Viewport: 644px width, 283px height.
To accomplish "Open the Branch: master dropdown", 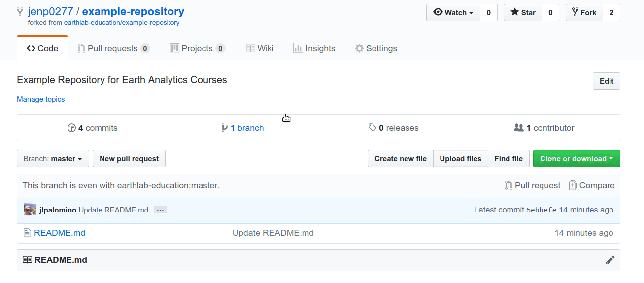I will (53, 159).
